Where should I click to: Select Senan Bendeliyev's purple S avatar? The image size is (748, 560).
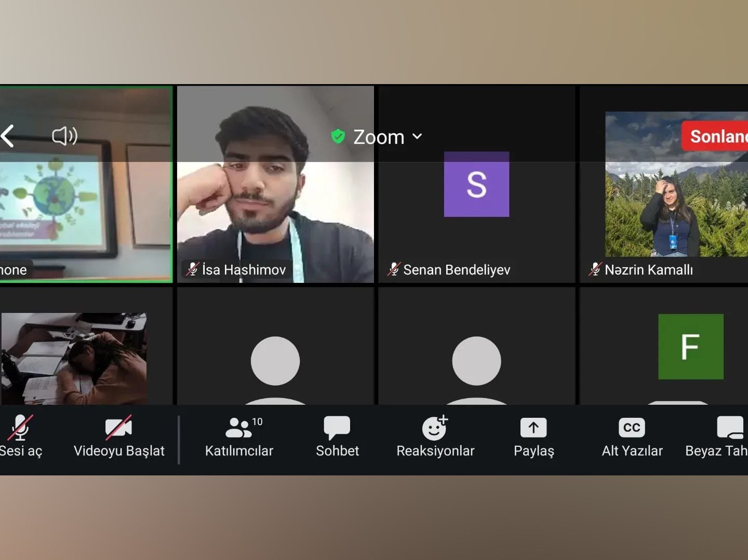[x=476, y=184]
